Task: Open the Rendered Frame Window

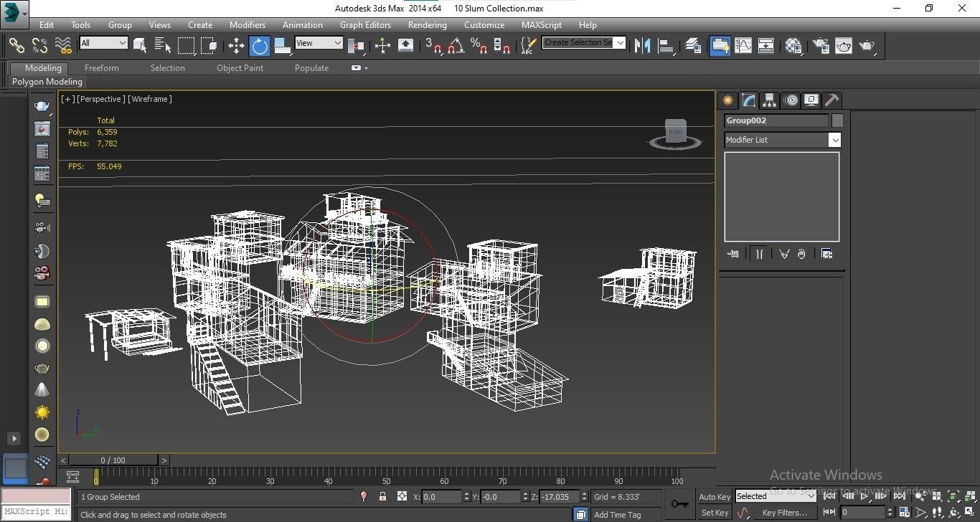Action: [844, 45]
